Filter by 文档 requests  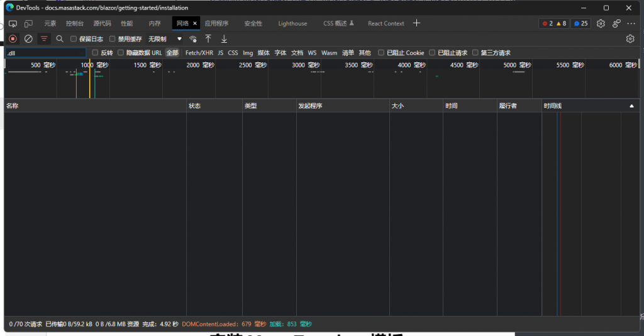click(x=297, y=53)
